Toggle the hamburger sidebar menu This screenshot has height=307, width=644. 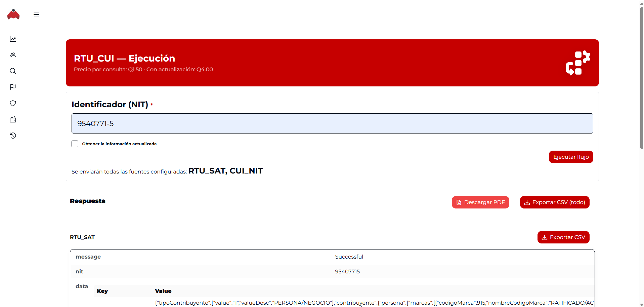pyautogui.click(x=36, y=14)
